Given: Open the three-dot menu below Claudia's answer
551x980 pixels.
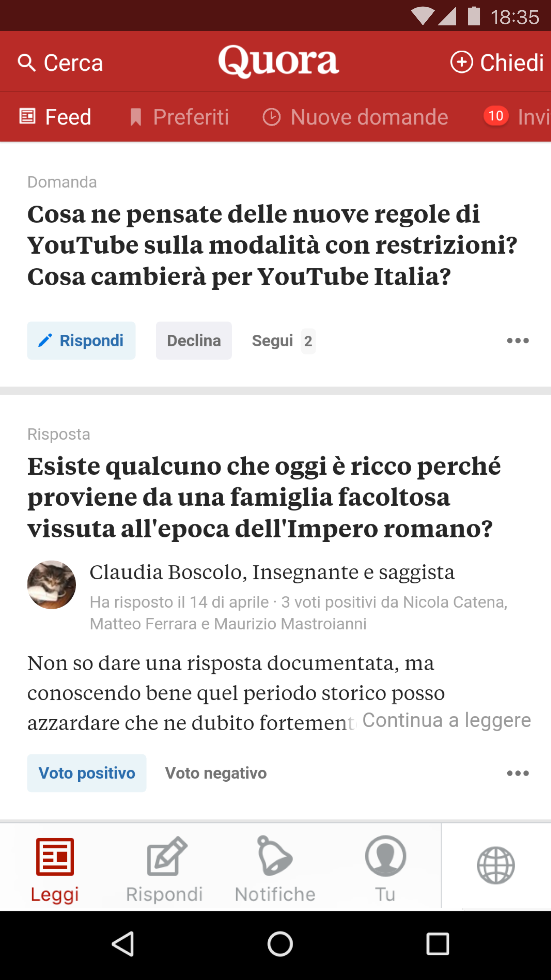Looking at the screenshot, I should (x=517, y=773).
